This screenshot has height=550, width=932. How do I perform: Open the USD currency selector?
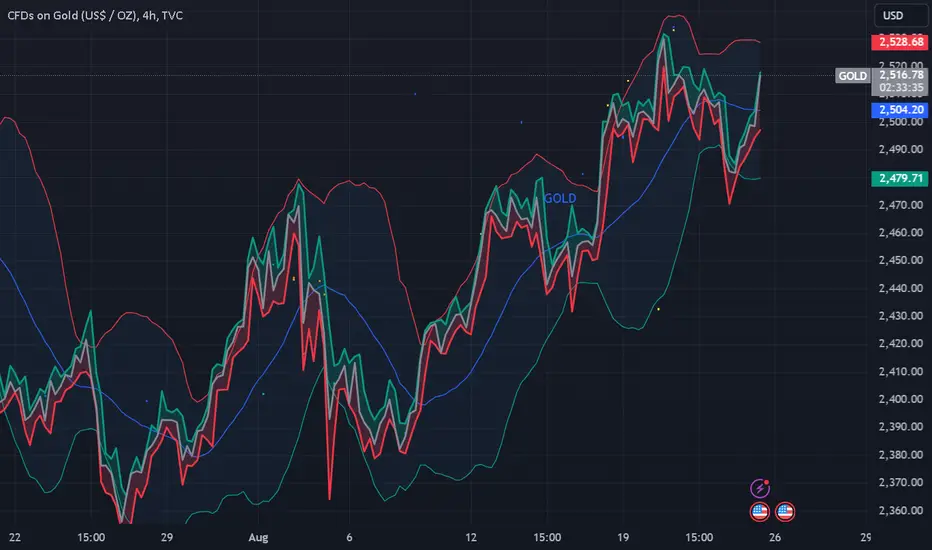(900, 15)
